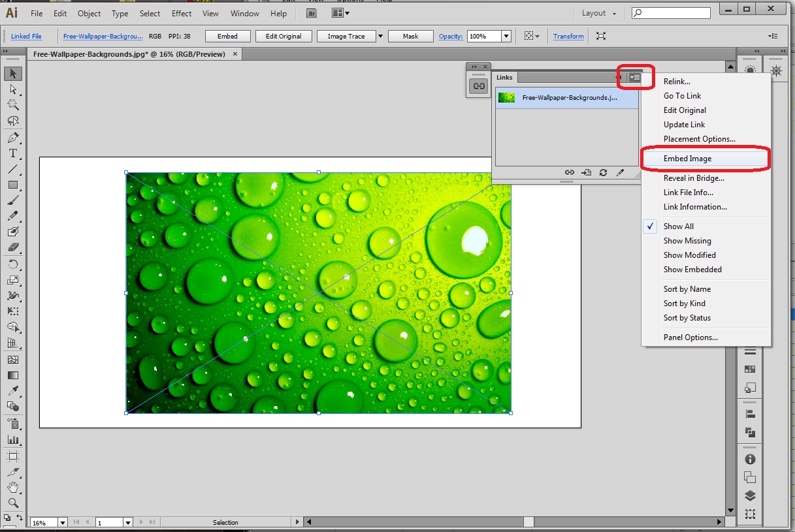Click the Update Link icon in Links panel
This screenshot has width=795, height=532.
(603, 172)
